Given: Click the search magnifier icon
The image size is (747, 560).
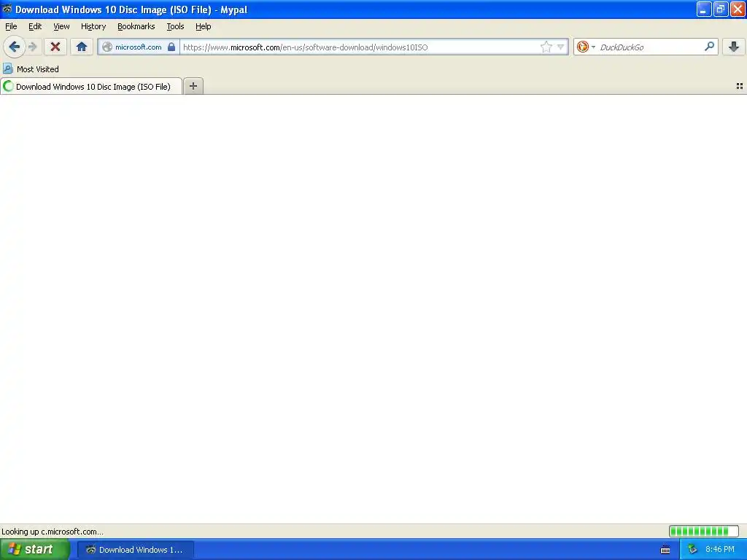Looking at the screenshot, I should (x=709, y=46).
